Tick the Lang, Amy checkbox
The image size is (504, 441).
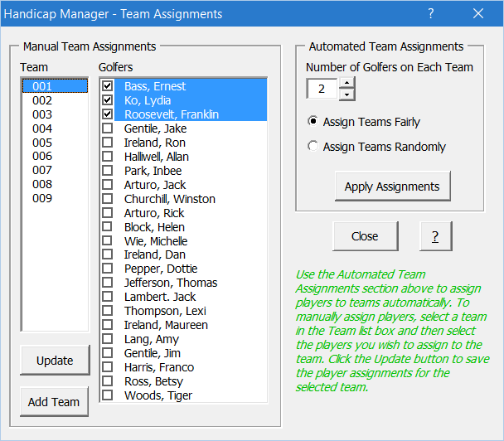(x=108, y=339)
